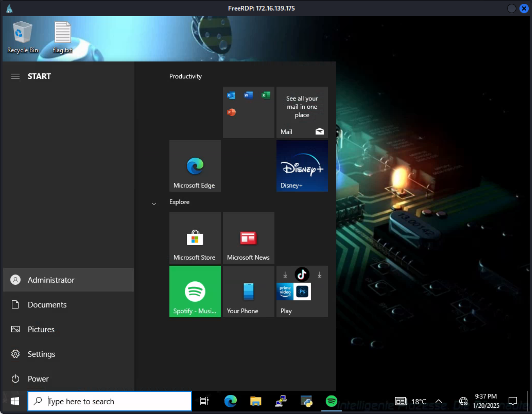Open PowerPoint from the Office tile folder
This screenshot has width=532, height=414.
point(231,112)
